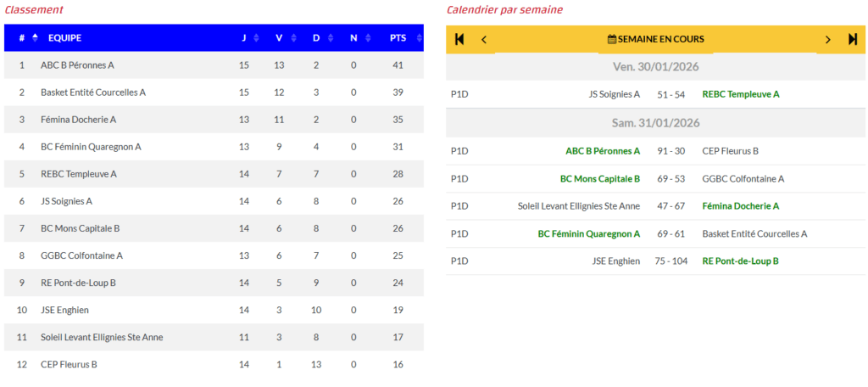Sort standings by N column arrows
This screenshot has height=387, width=868.
[x=358, y=37]
